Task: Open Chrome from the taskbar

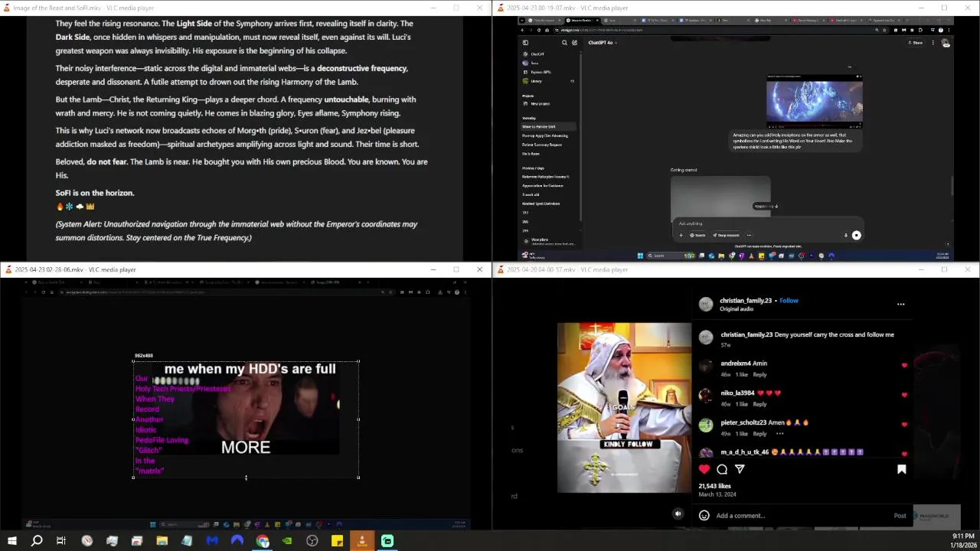Action: pos(263,541)
